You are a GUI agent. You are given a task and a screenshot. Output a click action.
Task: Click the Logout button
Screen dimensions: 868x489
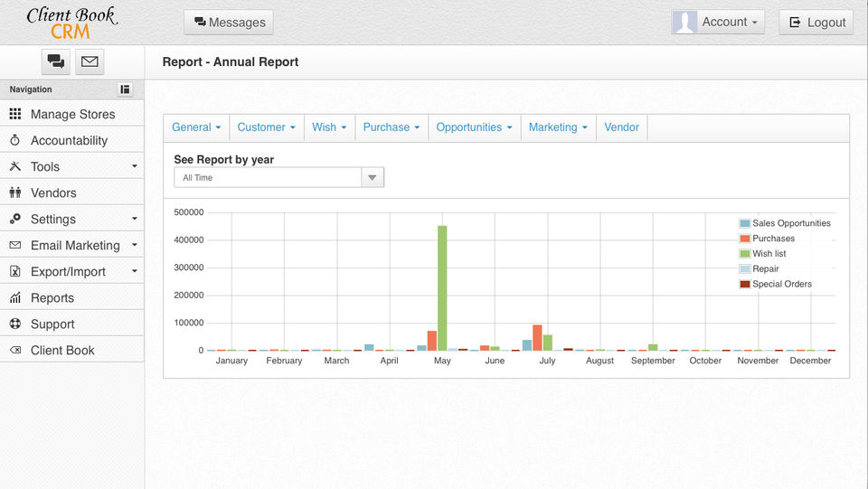click(816, 23)
